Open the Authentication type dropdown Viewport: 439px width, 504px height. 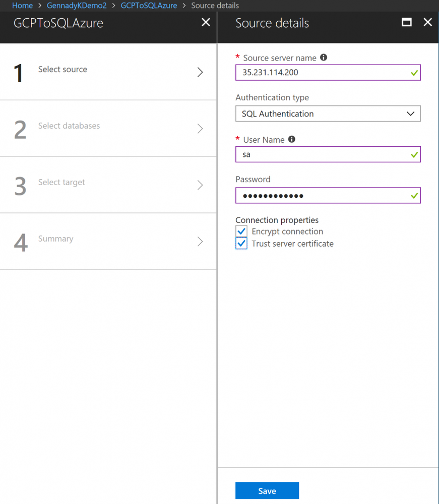pos(328,114)
